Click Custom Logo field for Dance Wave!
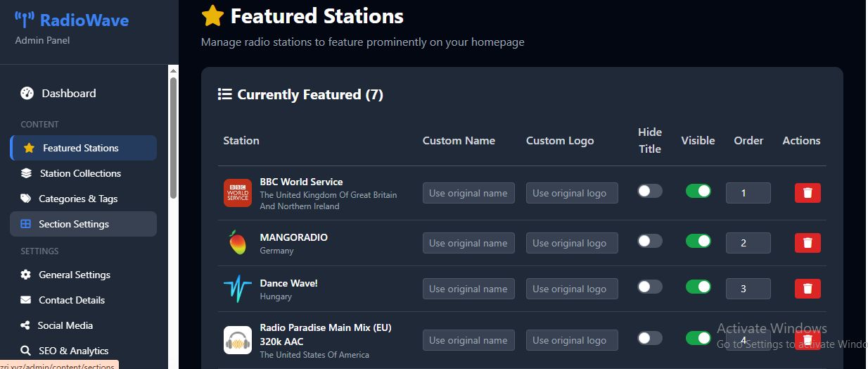This screenshot has height=369, width=868. point(572,289)
